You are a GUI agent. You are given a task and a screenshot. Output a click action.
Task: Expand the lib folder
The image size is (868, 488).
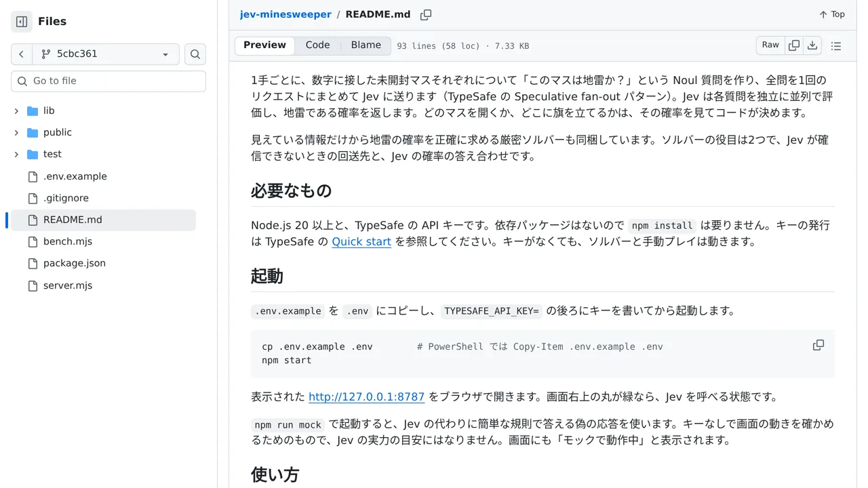click(x=16, y=110)
